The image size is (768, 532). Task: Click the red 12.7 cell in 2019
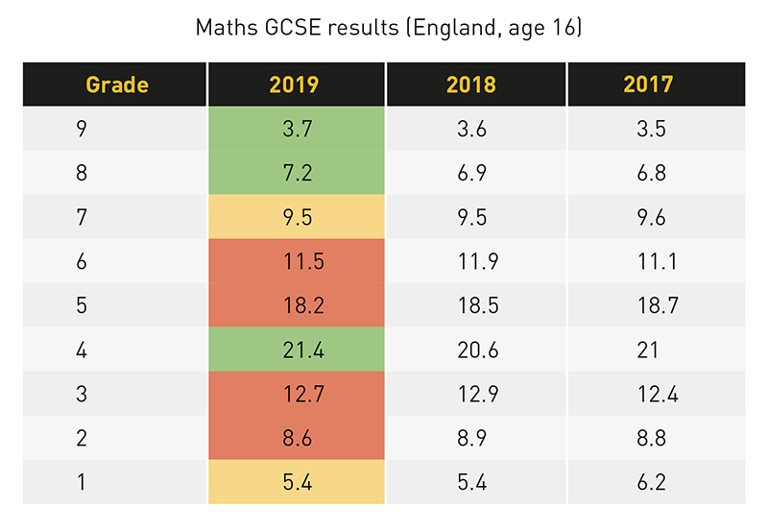(x=297, y=394)
